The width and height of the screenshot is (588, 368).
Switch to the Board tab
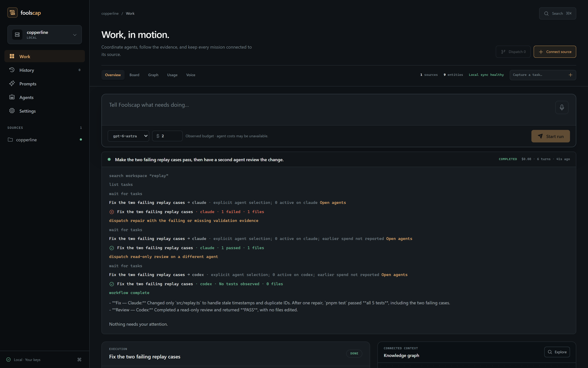[134, 75]
